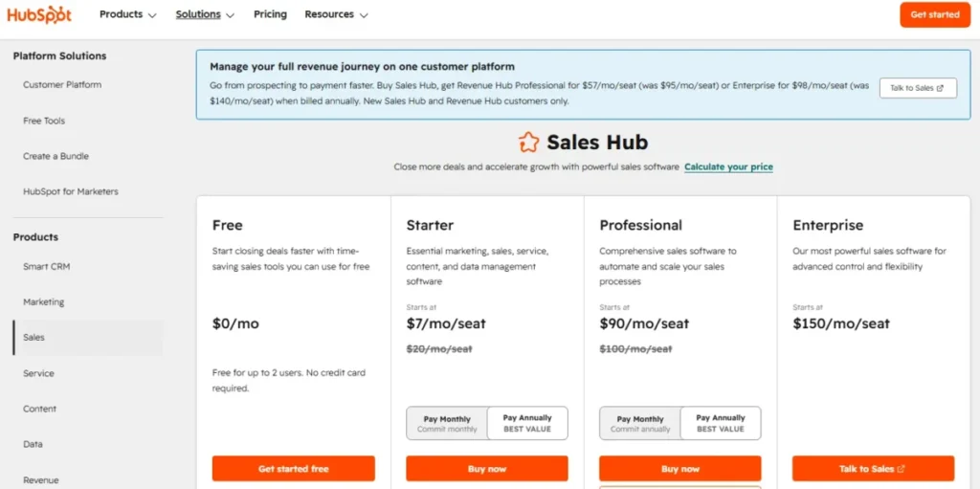
Task: Go to the Pricing page
Action: [270, 14]
